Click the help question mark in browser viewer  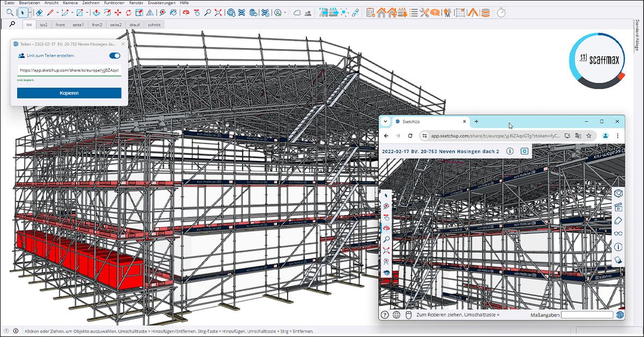point(385,315)
